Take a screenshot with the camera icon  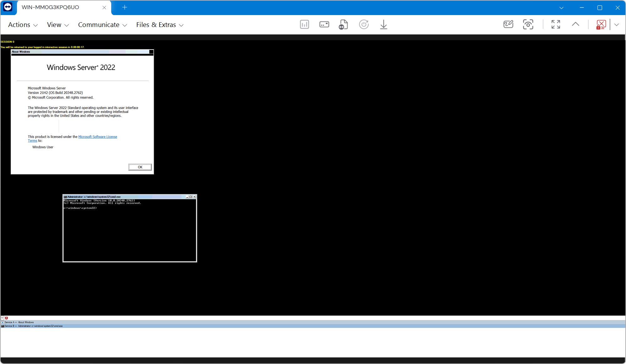[528, 24]
